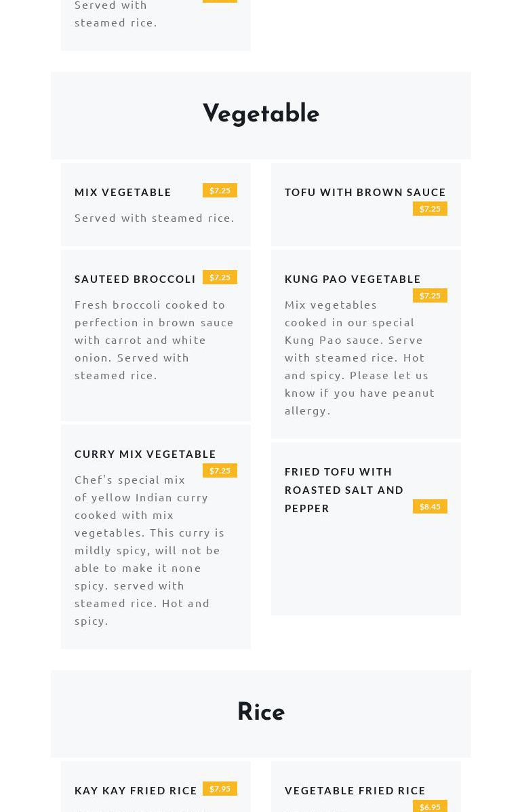Click the Curry Mix Vegetable price tag
The height and width of the screenshot is (812, 522).
coord(220,471)
